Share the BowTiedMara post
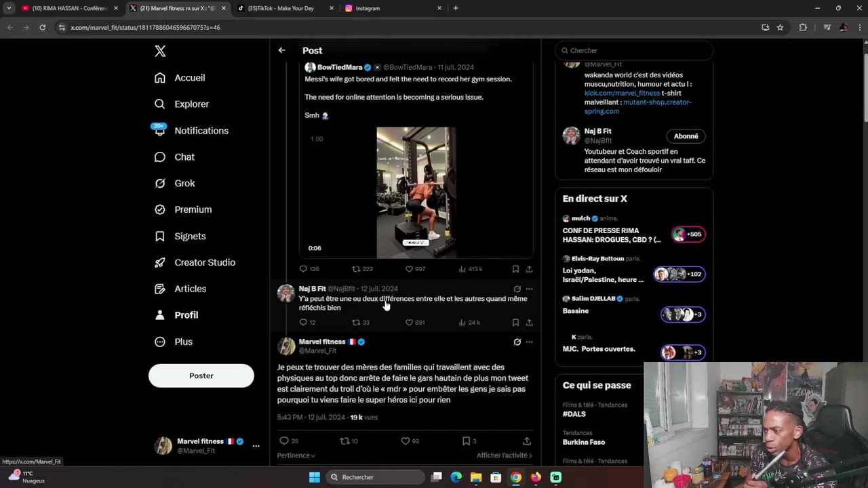This screenshot has width=868, height=488. 529,269
